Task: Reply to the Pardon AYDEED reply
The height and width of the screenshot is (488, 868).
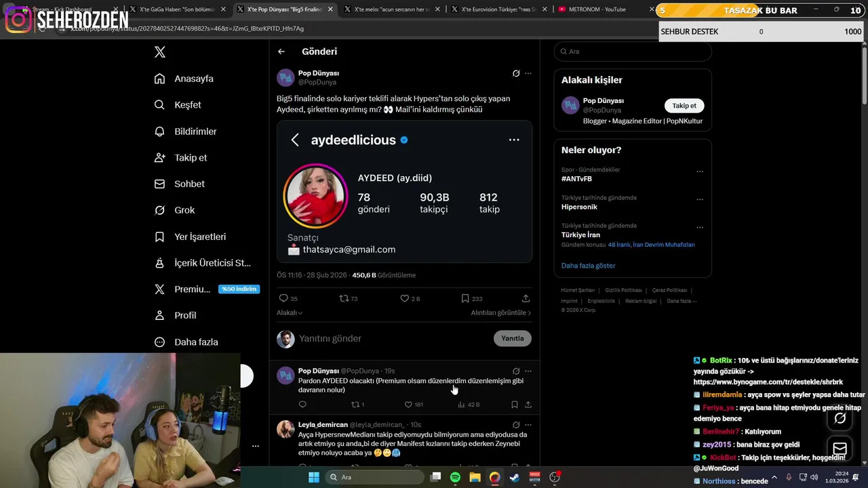Action: coord(302,405)
